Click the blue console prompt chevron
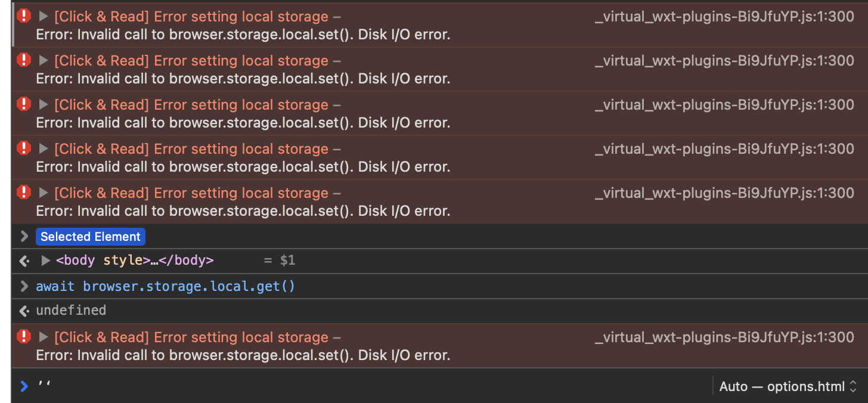This screenshot has width=868, height=403. (24, 386)
